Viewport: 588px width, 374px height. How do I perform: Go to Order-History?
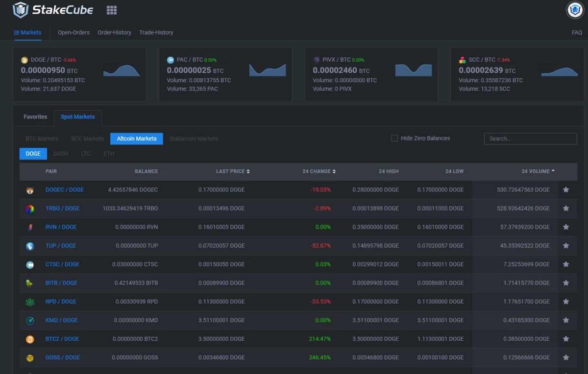(114, 32)
